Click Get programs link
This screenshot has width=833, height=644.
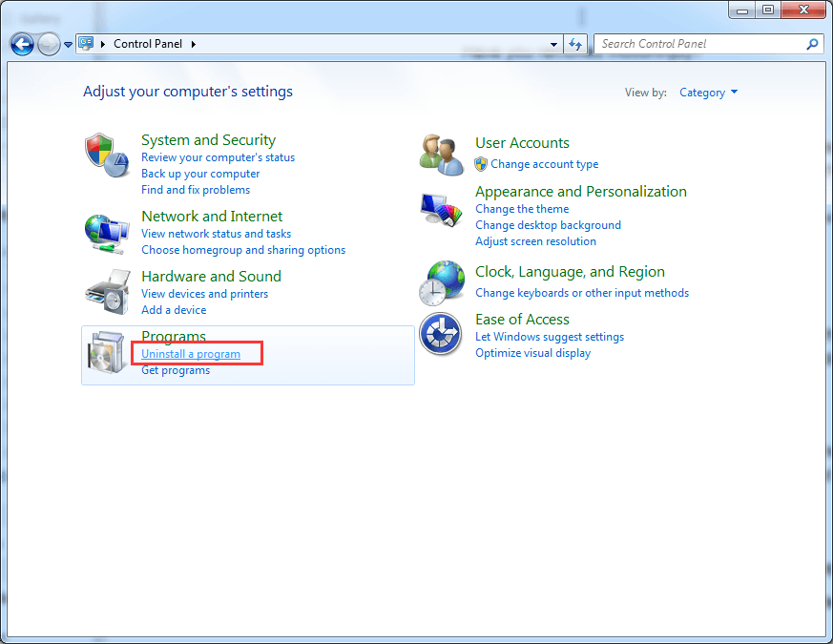(x=176, y=370)
